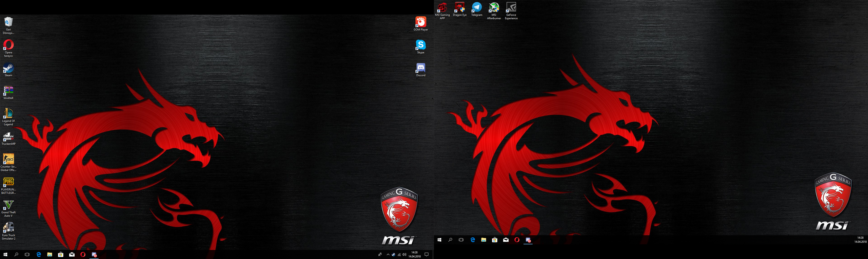Select the Euro Truck Simulator 2 shortcut
This screenshot has height=259, width=868.
(x=8, y=231)
